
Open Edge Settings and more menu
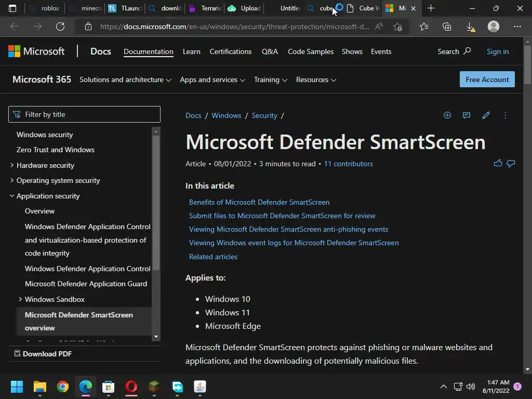pos(517,26)
